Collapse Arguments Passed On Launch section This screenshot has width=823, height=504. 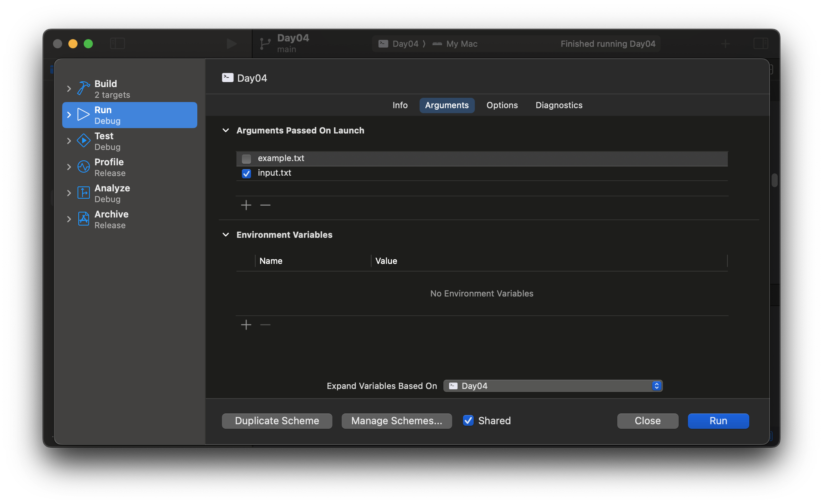click(x=226, y=130)
